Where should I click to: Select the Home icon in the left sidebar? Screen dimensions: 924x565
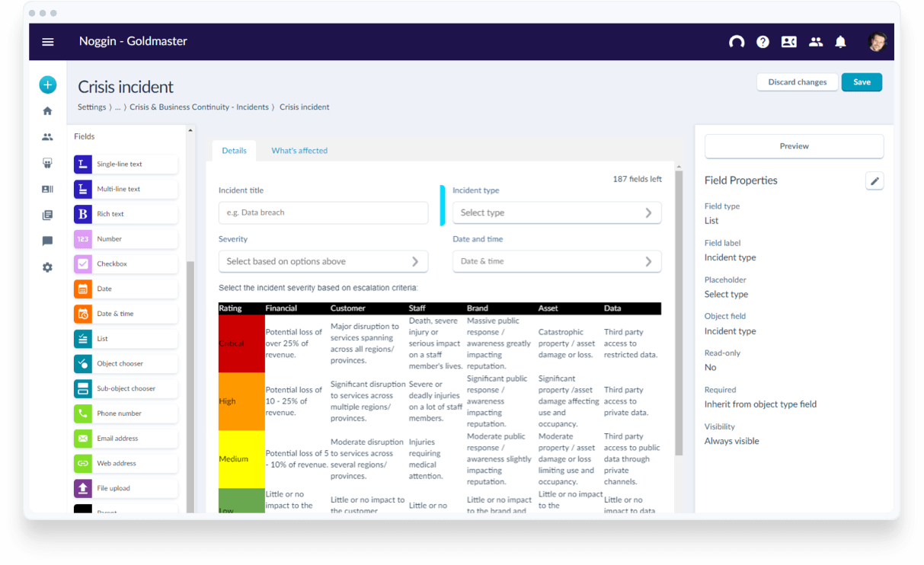coord(47,110)
